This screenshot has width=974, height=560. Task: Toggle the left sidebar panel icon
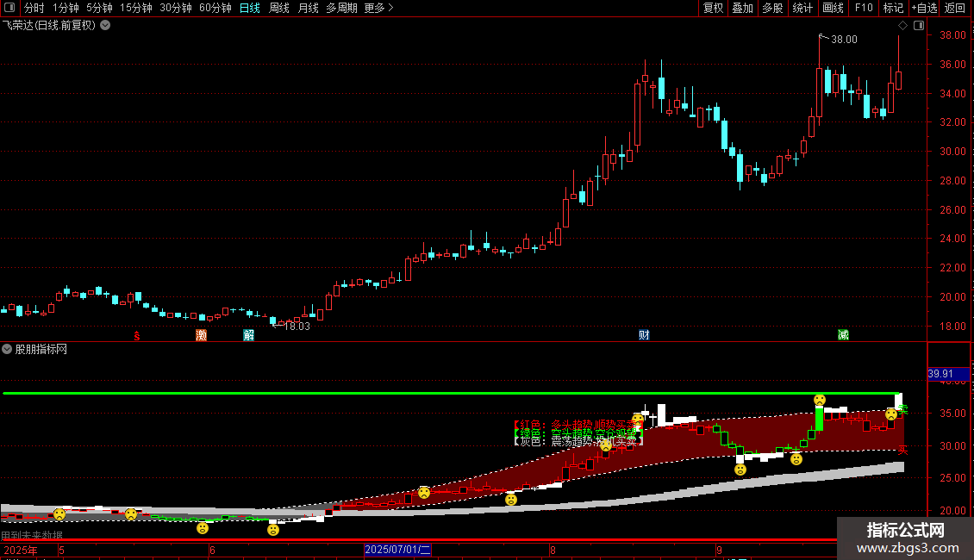[9, 8]
